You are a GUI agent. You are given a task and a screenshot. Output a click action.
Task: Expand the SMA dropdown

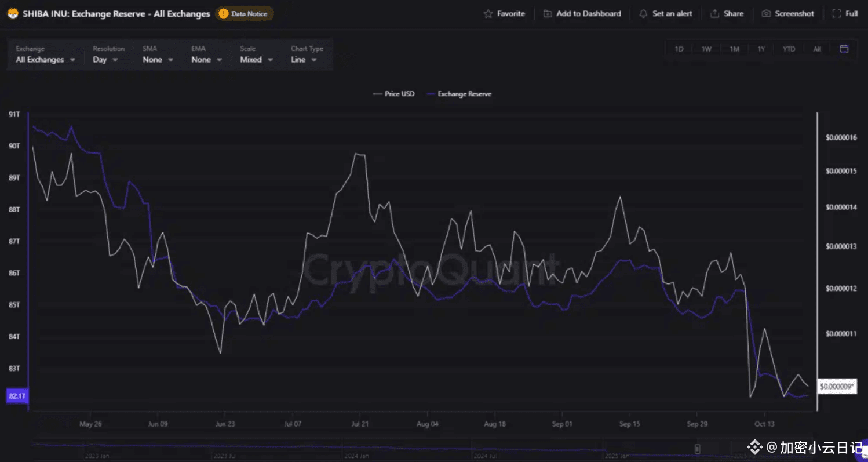pos(158,60)
